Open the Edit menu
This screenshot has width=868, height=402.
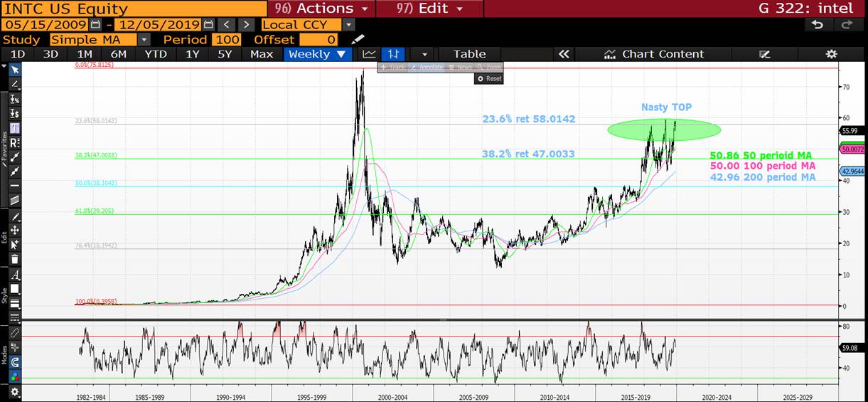coord(429,9)
